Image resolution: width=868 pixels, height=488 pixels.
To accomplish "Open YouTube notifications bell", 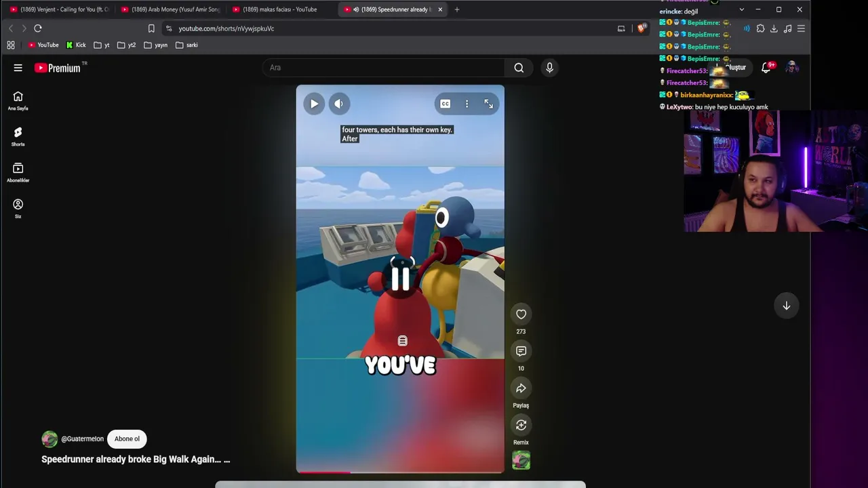I will [x=766, y=68].
